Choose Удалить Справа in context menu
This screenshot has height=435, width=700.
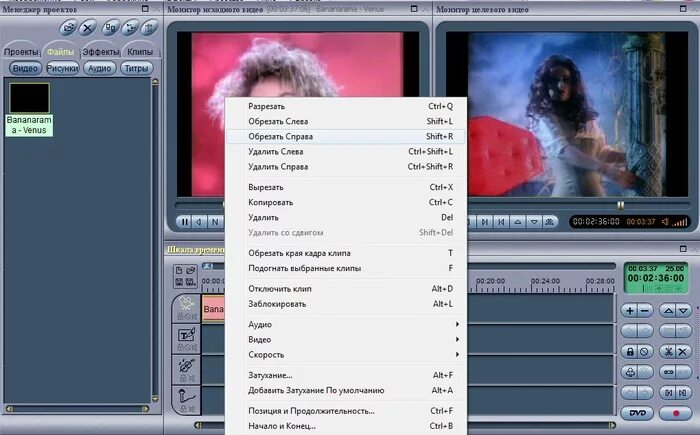click(346, 167)
